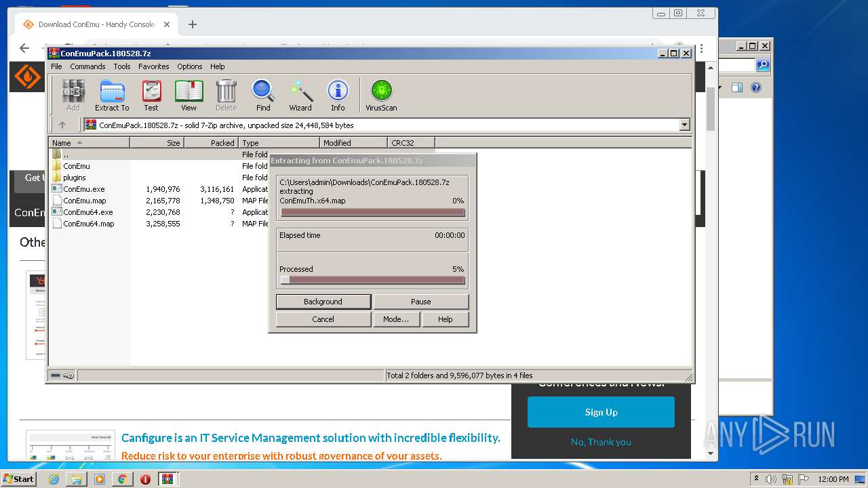Click the Sign Up button
The height and width of the screenshot is (488, 868).
pyautogui.click(x=601, y=412)
